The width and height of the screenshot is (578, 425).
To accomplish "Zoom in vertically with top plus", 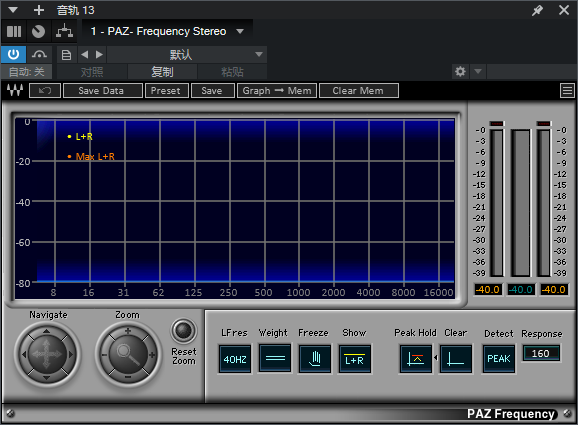I will (128, 331).
